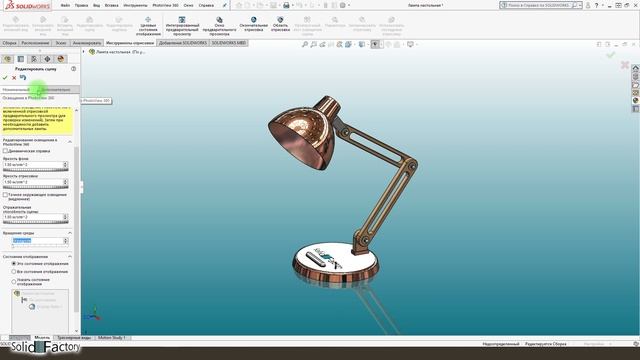Switch to the Добавления SOLIDWORKS tab

(182, 43)
